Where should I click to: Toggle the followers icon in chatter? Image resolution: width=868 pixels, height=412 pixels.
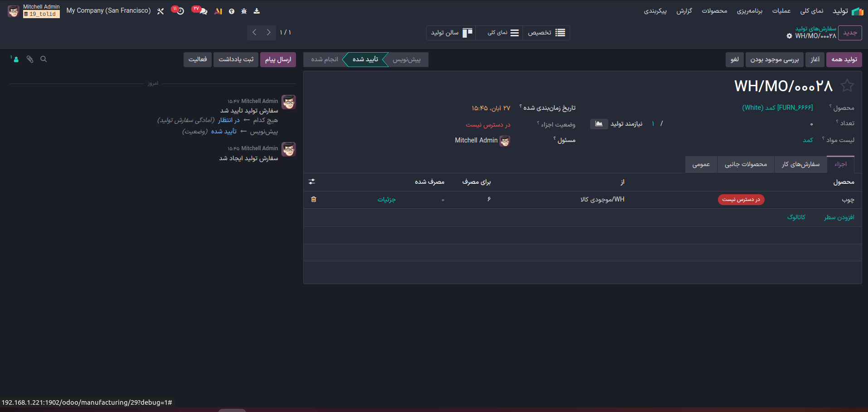15,59
